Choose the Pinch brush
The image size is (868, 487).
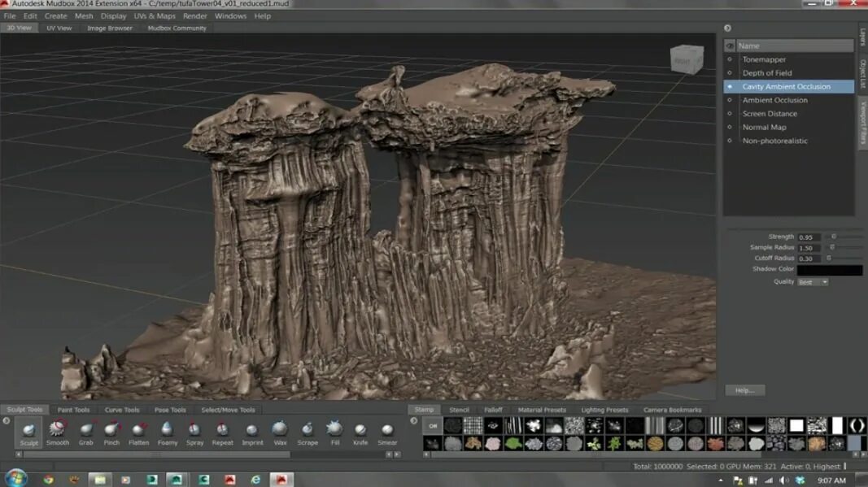(x=111, y=431)
